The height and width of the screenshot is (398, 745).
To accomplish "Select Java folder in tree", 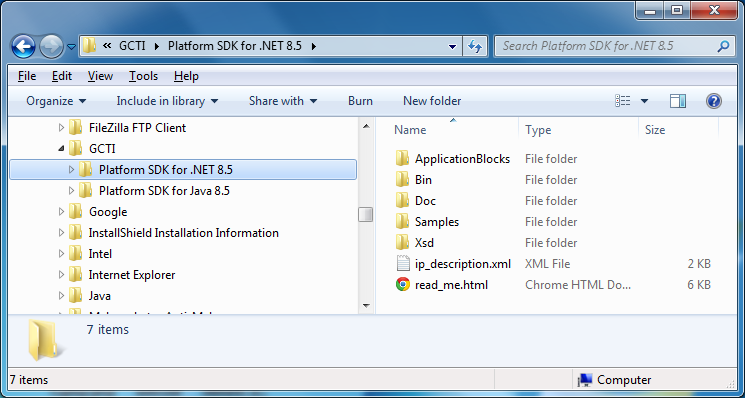I will (100, 296).
